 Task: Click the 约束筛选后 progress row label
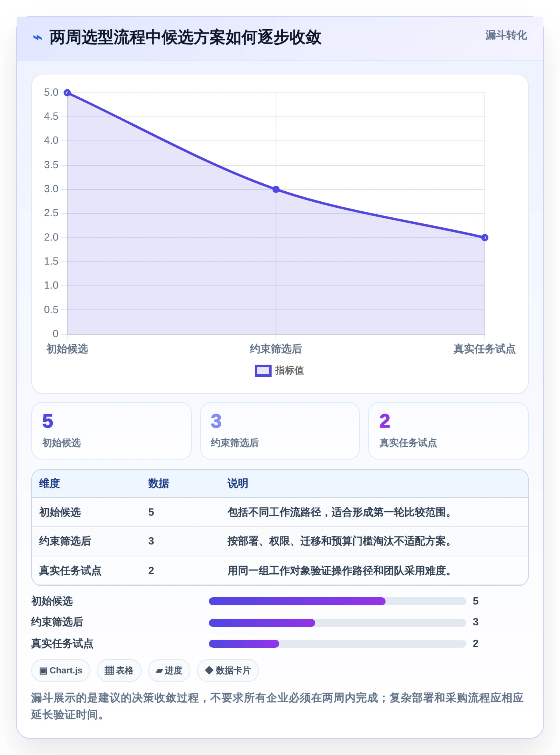[x=57, y=622]
